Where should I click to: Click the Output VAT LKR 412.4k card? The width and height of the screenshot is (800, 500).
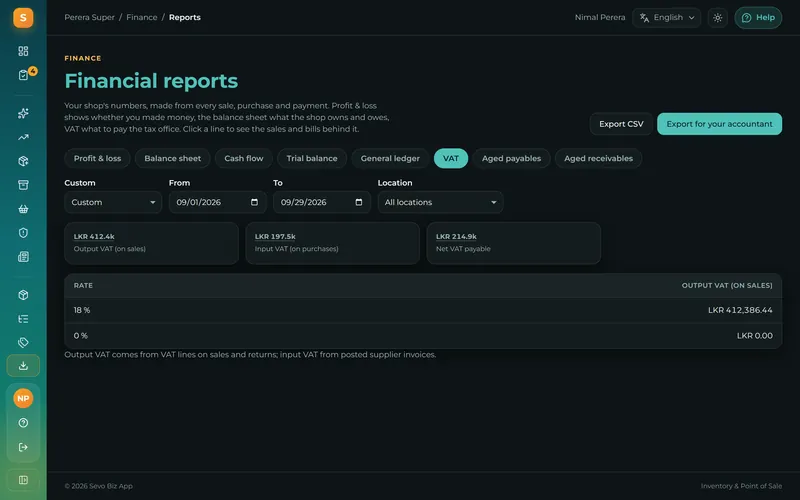152,243
